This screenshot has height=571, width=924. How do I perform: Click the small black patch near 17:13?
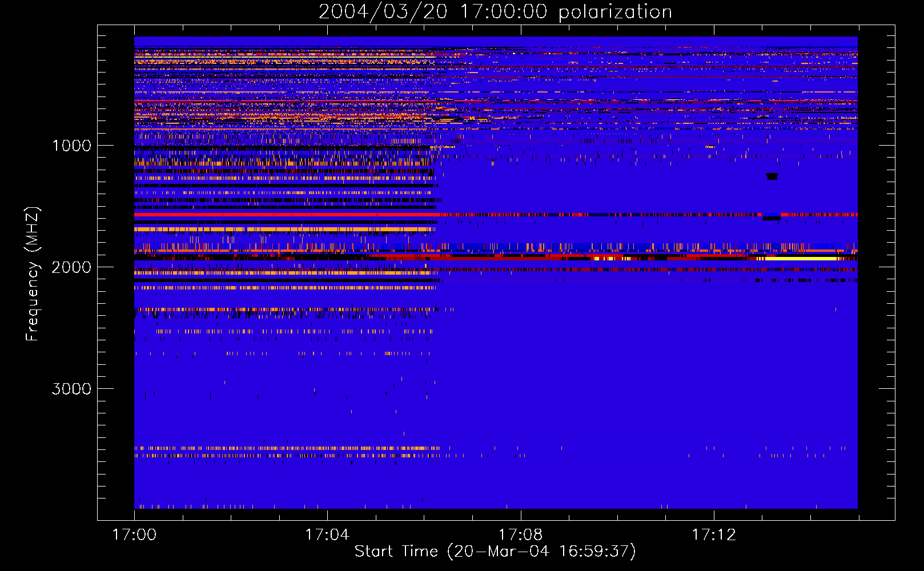tap(772, 176)
